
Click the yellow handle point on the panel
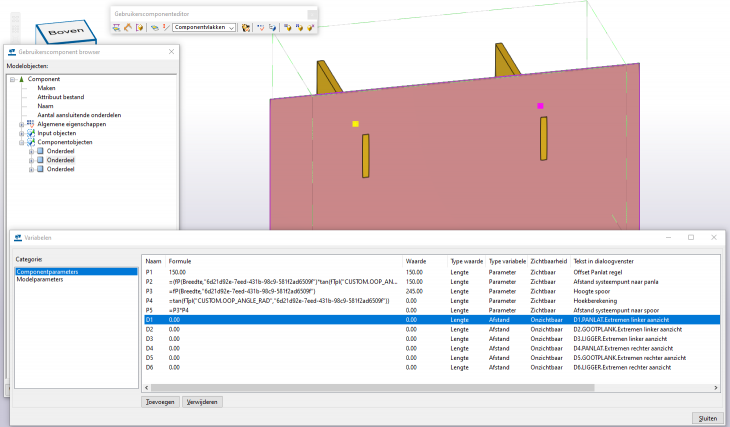coord(355,124)
